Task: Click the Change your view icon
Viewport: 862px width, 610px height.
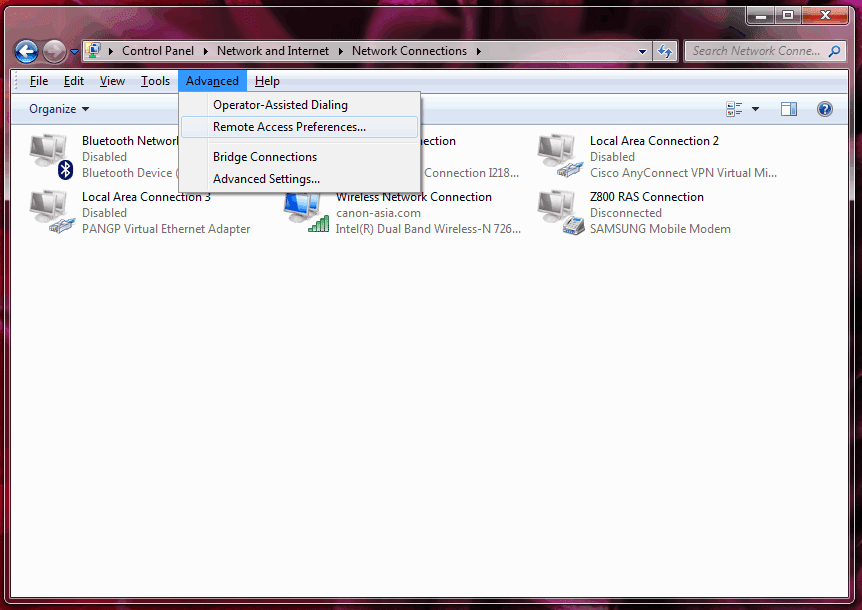Action: click(x=734, y=109)
